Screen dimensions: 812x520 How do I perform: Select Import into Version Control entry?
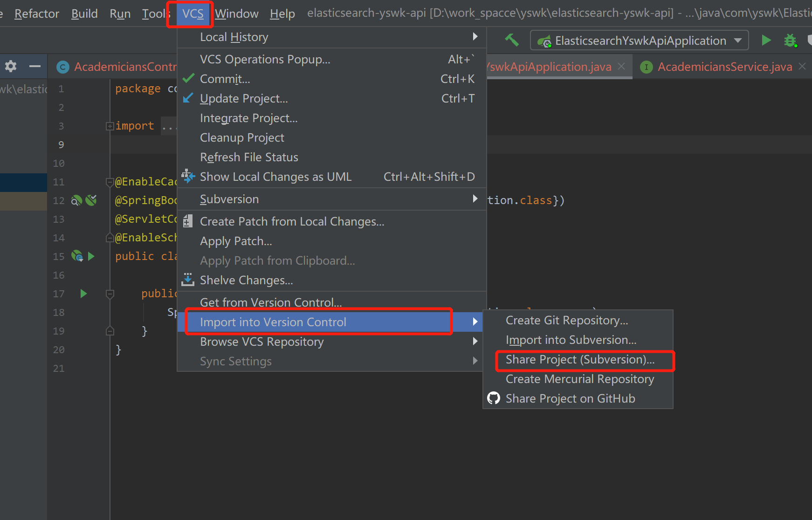pyautogui.click(x=330, y=322)
